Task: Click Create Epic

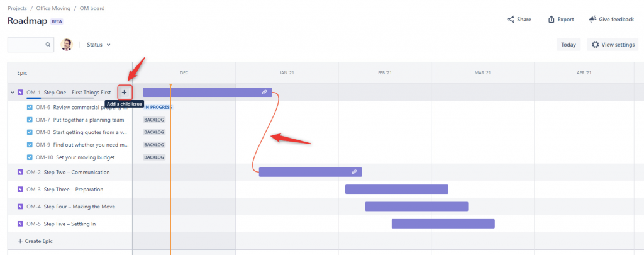Action: [x=35, y=241]
